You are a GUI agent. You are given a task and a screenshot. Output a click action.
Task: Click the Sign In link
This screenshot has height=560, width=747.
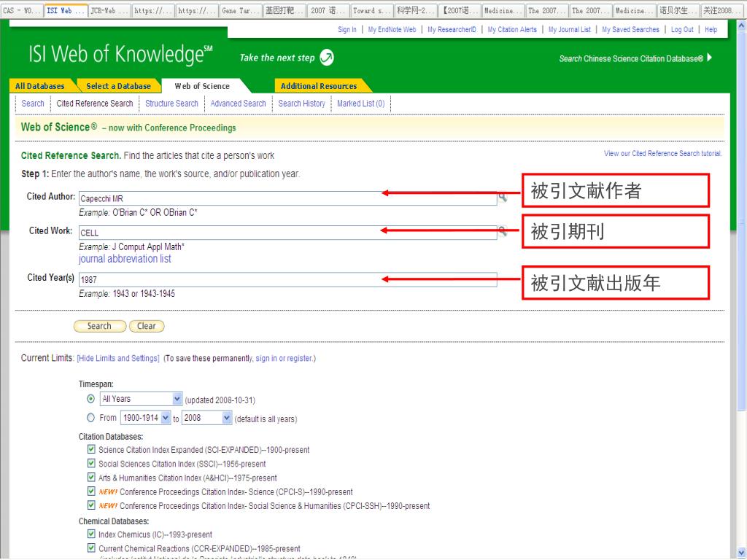tap(347, 29)
